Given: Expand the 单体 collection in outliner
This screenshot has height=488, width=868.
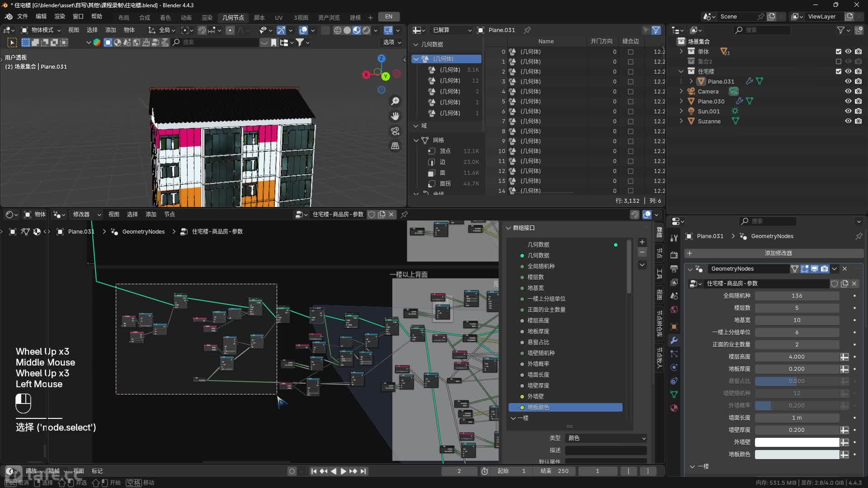Looking at the screenshot, I should tap(681, 52).
